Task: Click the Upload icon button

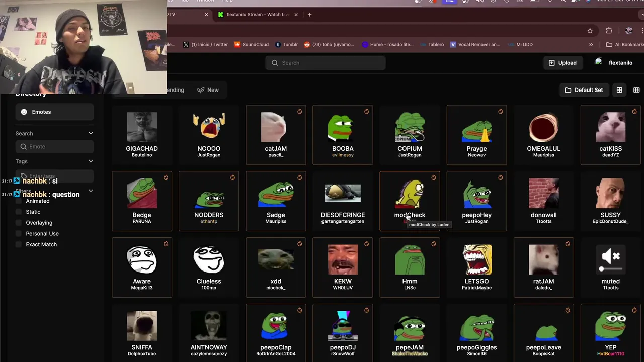Action: pyautogui.click(x=562, y=63)
